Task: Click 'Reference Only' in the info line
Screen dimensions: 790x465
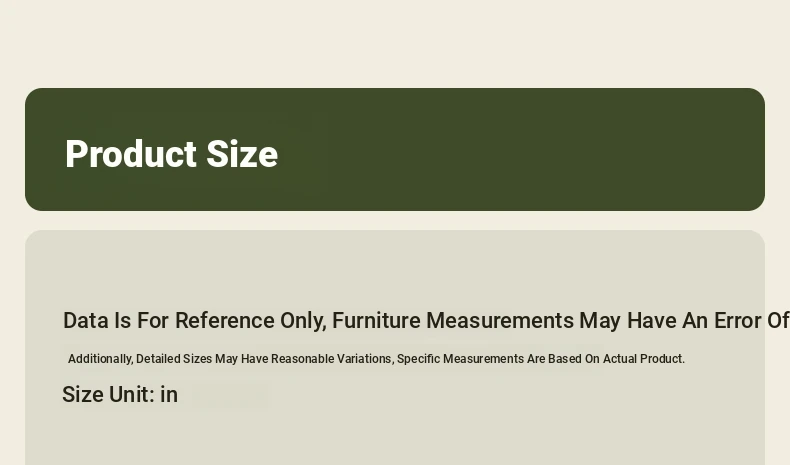Action: (x=249, y=321)
